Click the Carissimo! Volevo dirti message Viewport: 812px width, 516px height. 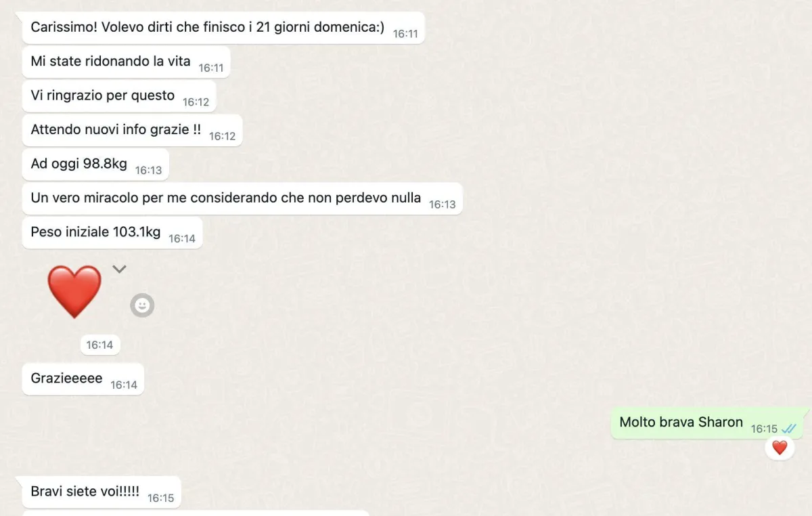[223, 28]
